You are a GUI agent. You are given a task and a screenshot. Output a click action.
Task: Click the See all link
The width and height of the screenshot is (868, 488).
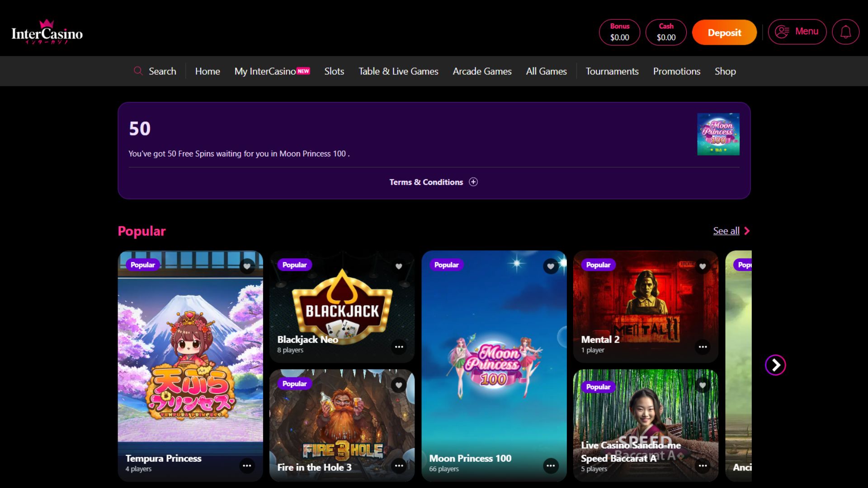(x=726, y=231)
